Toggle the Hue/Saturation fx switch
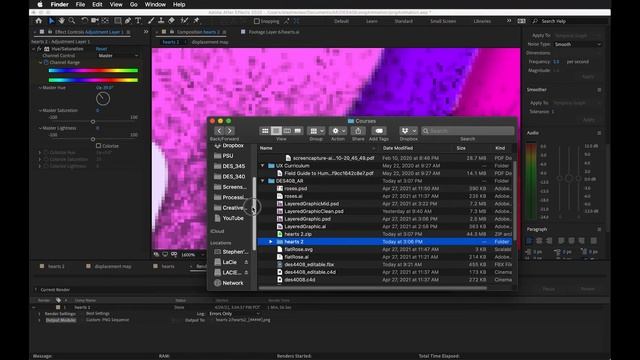The width and height of the screenshot is (640, 360). [x=39, y=49]
